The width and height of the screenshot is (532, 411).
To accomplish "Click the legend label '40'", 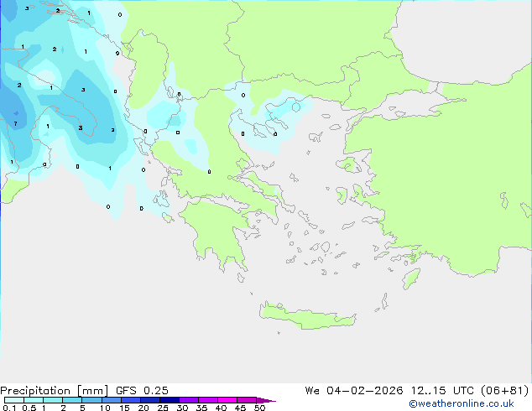I will tap(221, 408).
